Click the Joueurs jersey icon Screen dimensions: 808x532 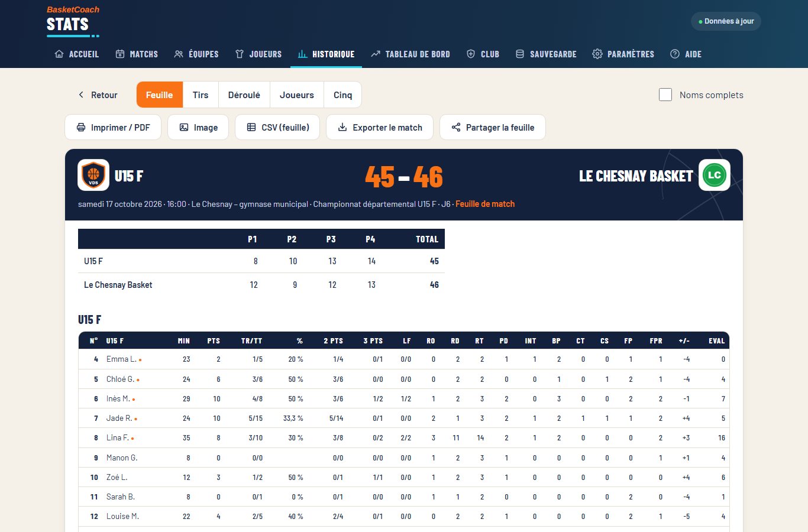(x=240, y=54)
